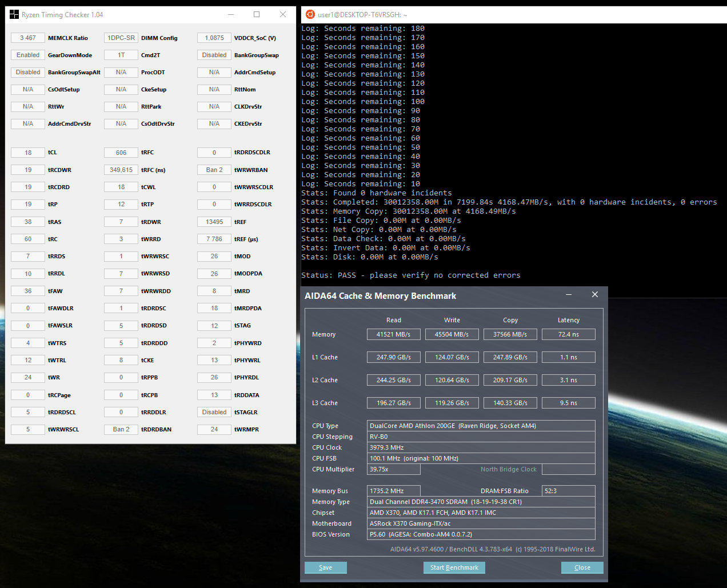This screenshot has width=727, height=588.
Task: Select L1 Cache Read 247.90 GB/s
Action: pyautogui.click(x=394, y=357)
